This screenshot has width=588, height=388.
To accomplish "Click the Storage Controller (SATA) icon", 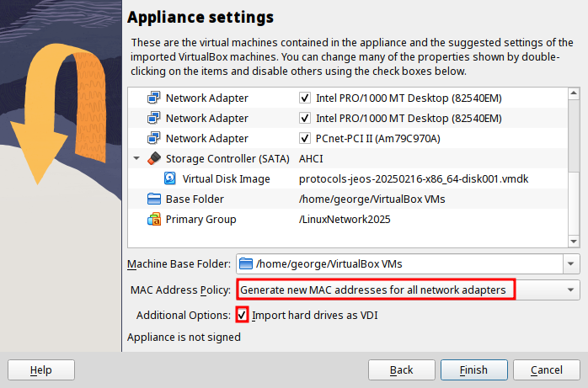I will click(154, 158).
